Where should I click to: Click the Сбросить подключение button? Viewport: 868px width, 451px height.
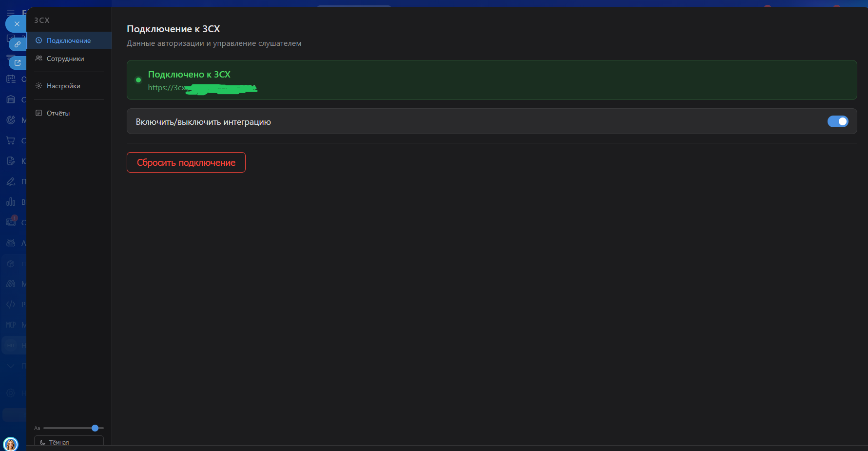coord(186,162)
